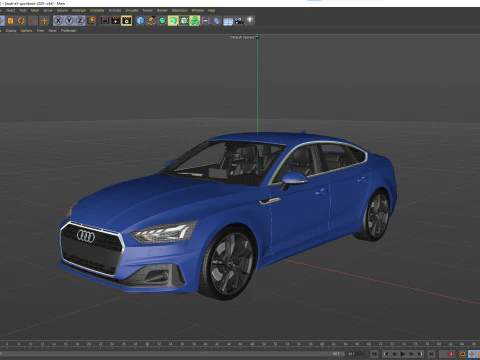The height and width of the screenshot is (360, 480).
Task: Play the animation backward
Action: [395, 354]
